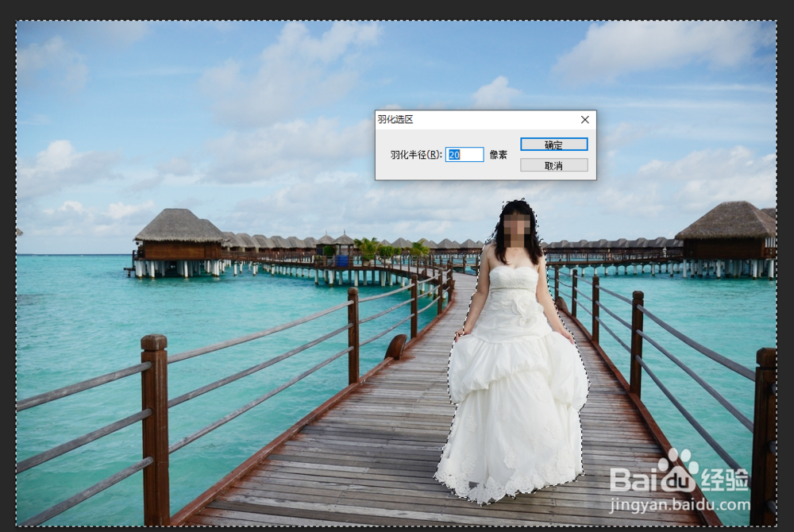The image size is (794, 532).
Task: Click the 确定 button in feather dialog
Action: (x=554, y=145)
